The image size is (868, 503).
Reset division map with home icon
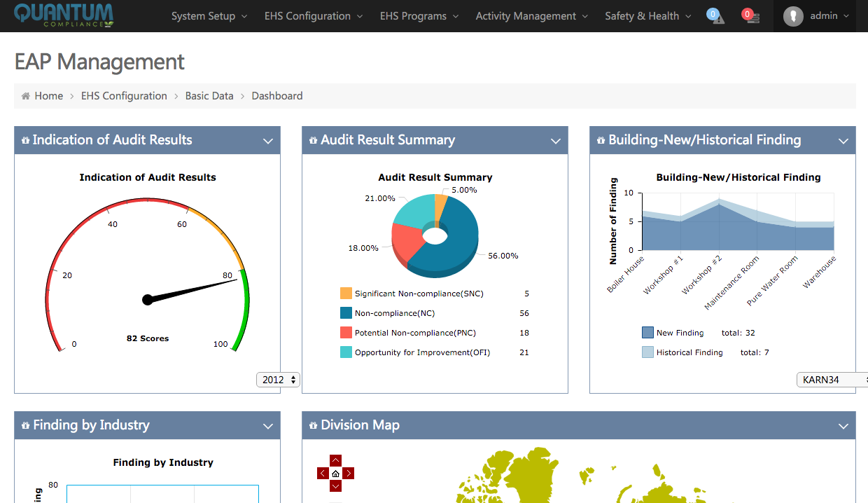click(335, 474)
